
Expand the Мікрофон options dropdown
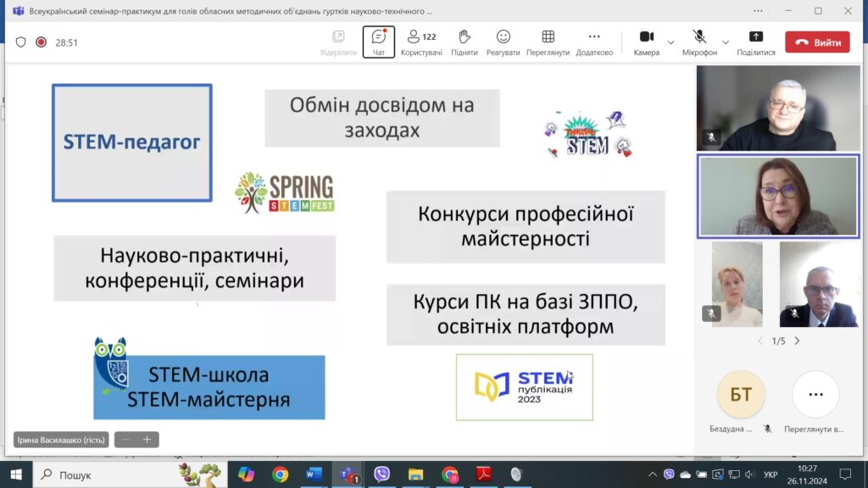[726, 42]
